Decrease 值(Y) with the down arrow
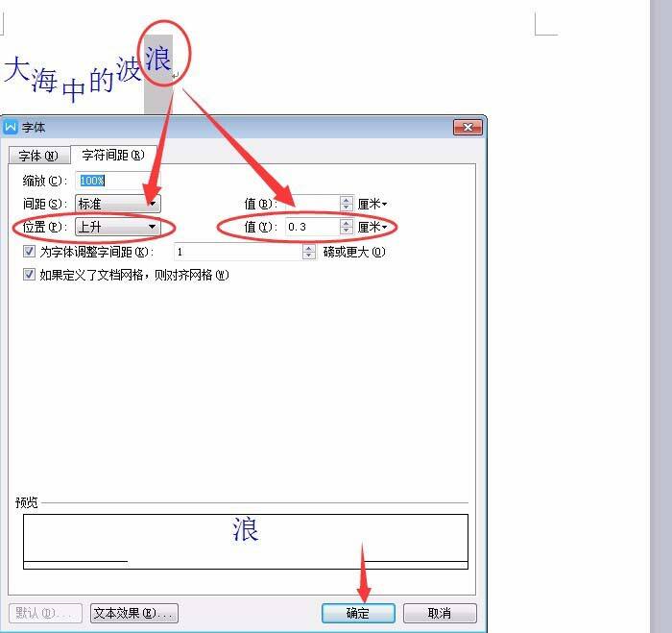The height and width of the screenshot is (633, 672). pos(347,231)
